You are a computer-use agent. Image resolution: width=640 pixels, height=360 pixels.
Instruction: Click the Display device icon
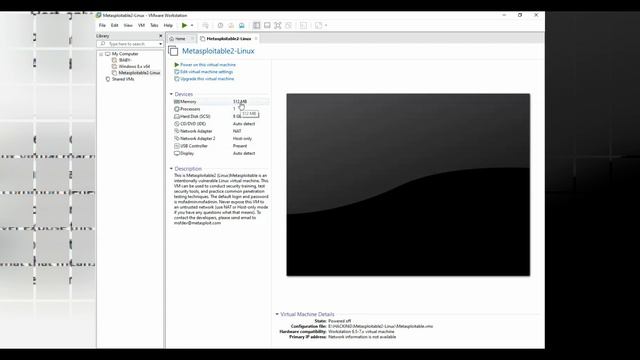177,153
